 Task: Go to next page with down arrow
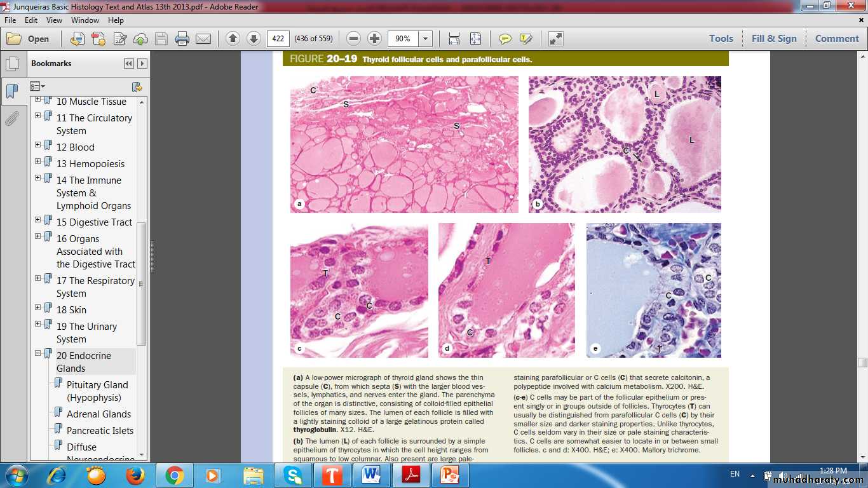[x=254, y=39]
